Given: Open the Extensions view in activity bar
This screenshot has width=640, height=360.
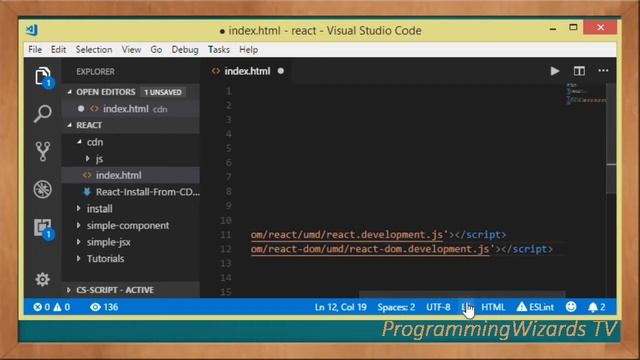Looking at the screenshot, I should click(43, 229).
